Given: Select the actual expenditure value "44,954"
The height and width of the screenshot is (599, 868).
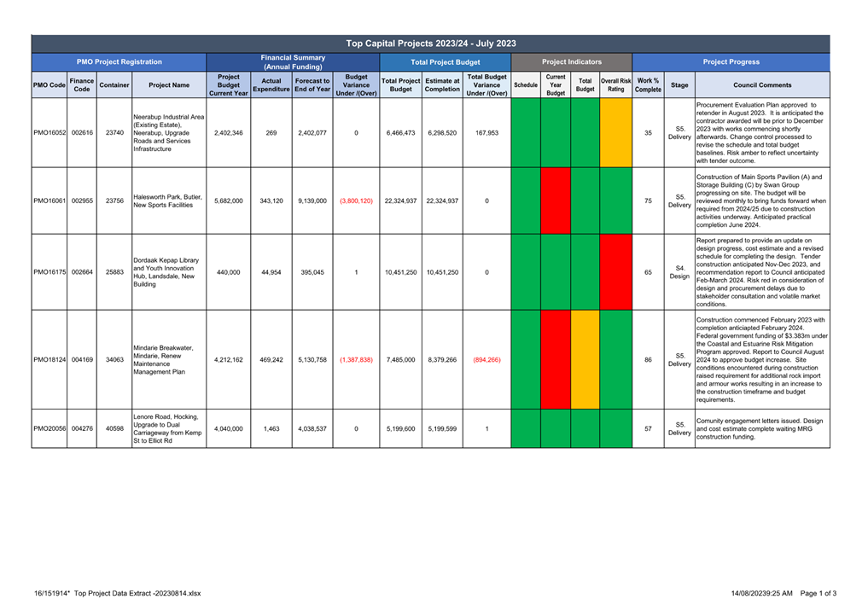Looking at the screenshot, I should (271, 272).
